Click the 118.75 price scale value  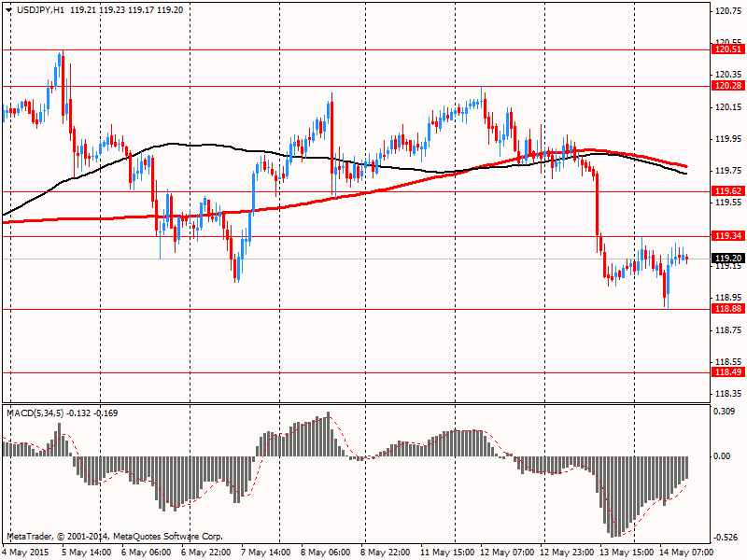[728, 330]
